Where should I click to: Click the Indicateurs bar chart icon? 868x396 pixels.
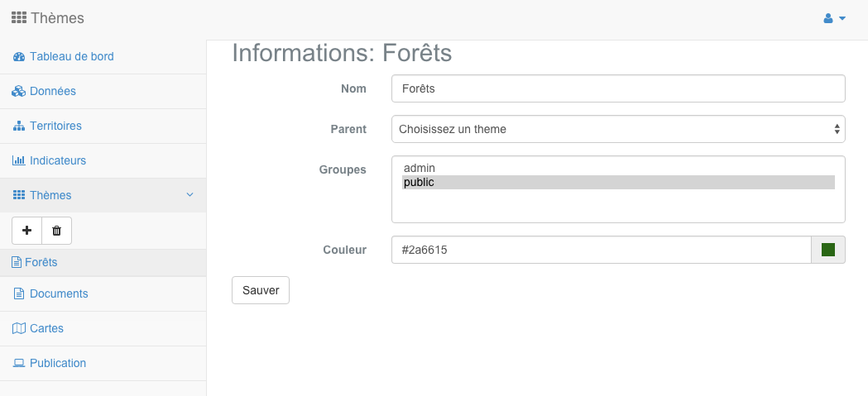click(x=19, y=161)
